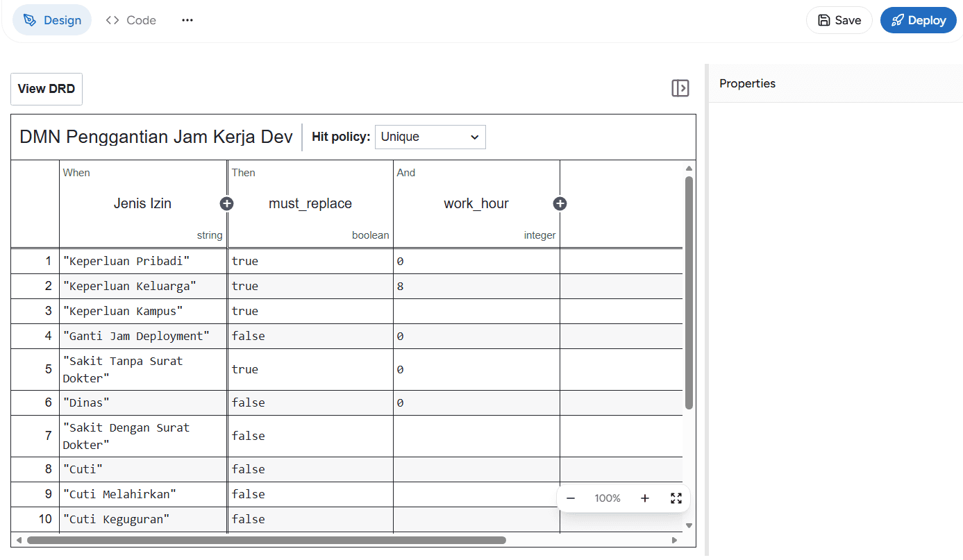Click empty work_hour cell in Keperluan Kampus row
The width and height of the screenshot is (963, 560).
point(476,312)
